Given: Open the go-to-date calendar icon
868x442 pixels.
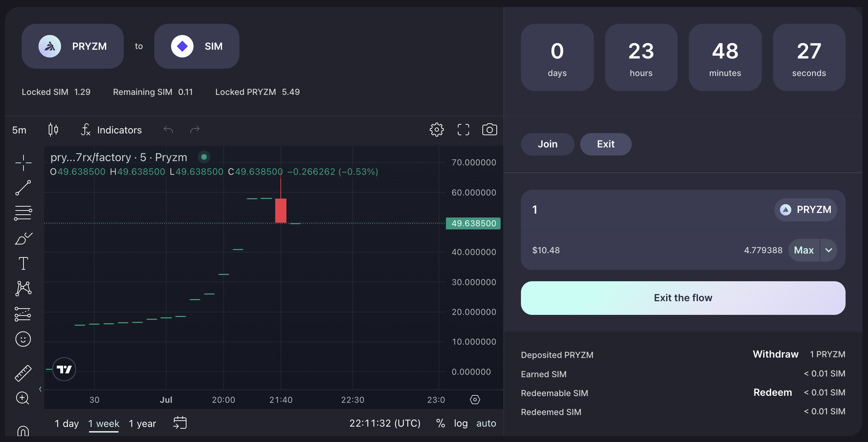Looking at the screenshot, I should click(x=180, y=423).
